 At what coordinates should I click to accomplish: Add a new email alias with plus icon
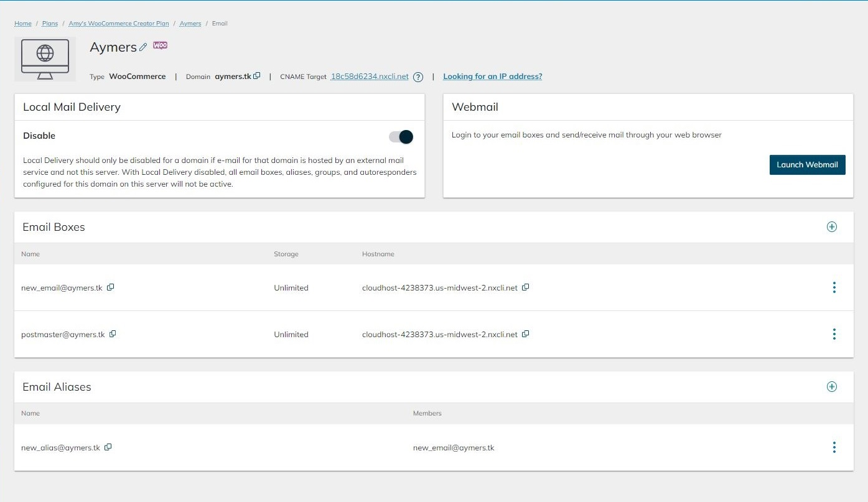(x=832, y=387)
